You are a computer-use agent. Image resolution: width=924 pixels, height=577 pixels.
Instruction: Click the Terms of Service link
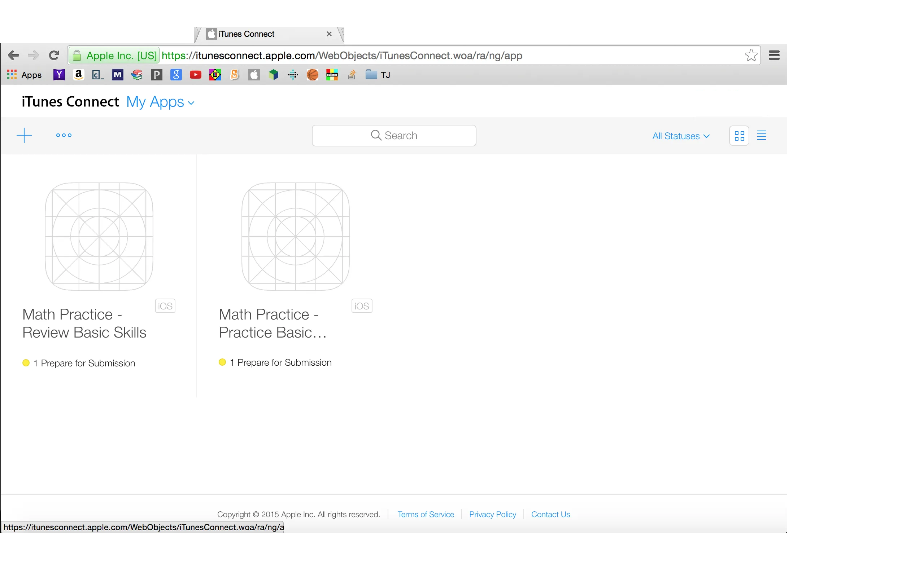click(x=425, y=514)
